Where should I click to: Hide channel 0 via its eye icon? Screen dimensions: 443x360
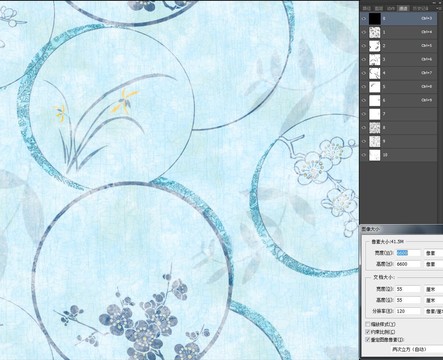364,19
